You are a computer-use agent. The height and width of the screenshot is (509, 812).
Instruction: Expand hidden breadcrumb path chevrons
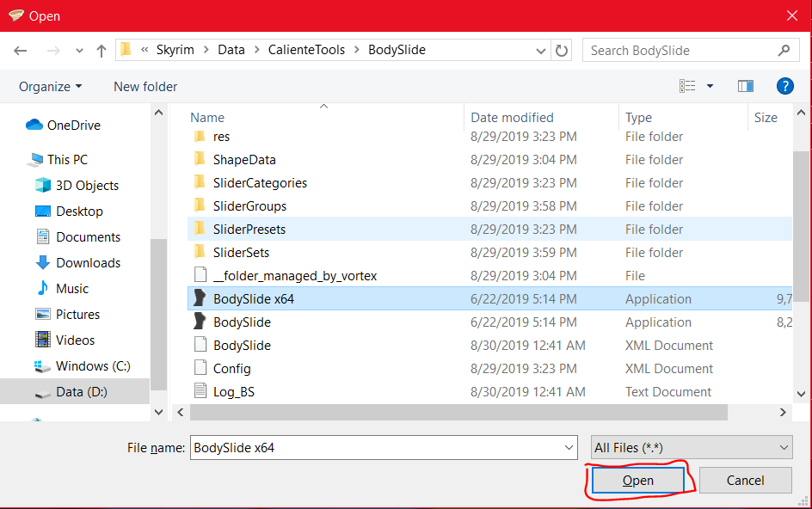(x=145, y=50)
